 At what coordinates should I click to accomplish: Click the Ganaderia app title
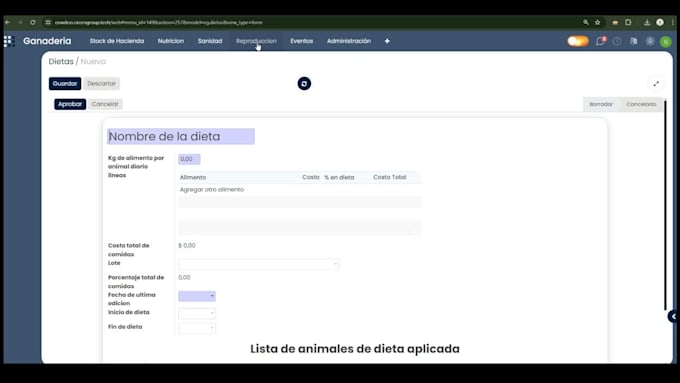[47, 41]
